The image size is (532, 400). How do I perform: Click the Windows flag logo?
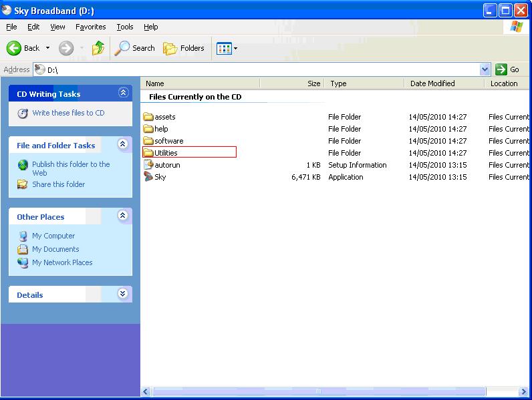tap(517, 27)
